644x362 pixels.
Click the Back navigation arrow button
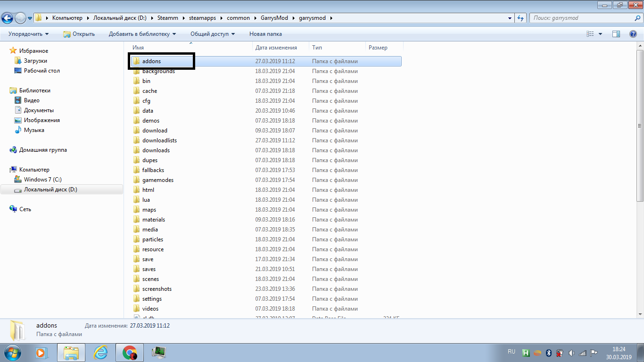tap(8, 18)
